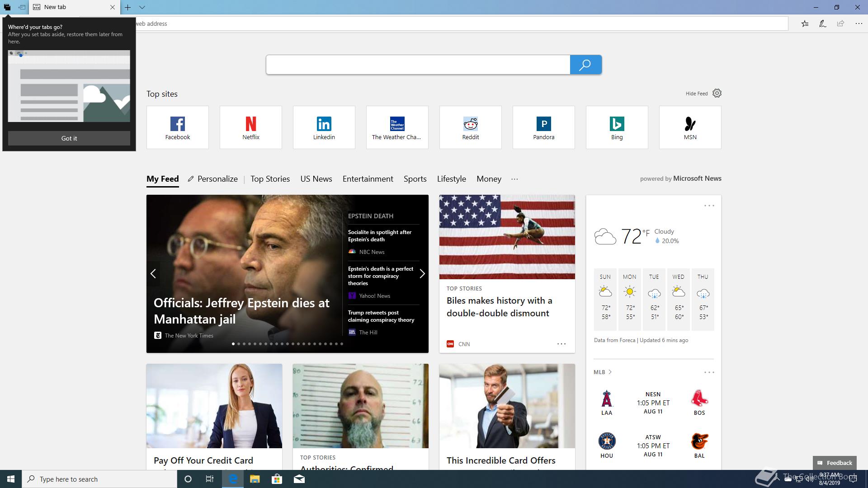
Task: Expand more feed categories ellipsis
Action: (514, 179)
